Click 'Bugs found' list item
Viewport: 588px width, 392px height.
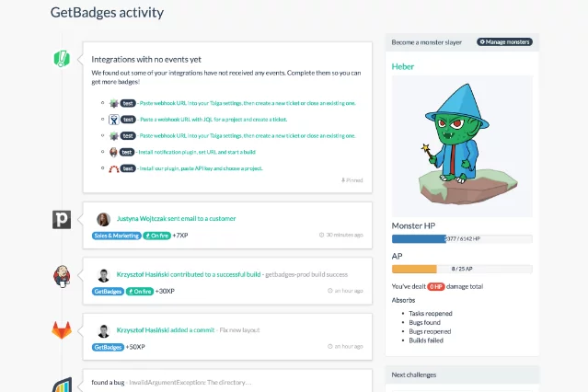coord(424,322)
